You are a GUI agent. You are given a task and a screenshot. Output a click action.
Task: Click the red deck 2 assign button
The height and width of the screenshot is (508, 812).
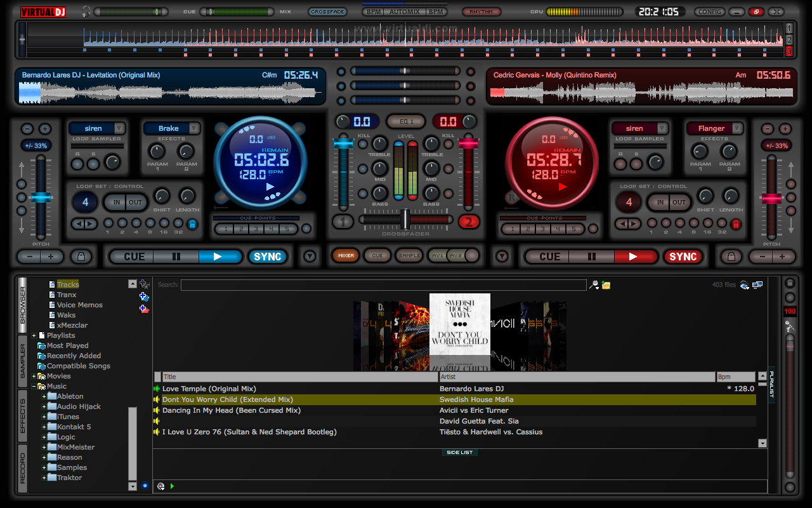click(x=469, y=222)
